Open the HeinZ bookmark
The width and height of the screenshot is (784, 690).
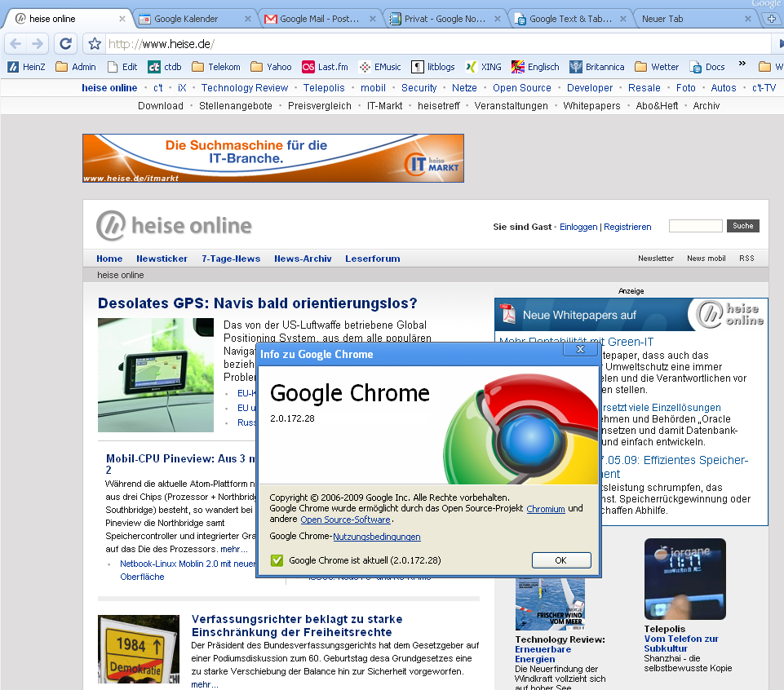point(26,67)
